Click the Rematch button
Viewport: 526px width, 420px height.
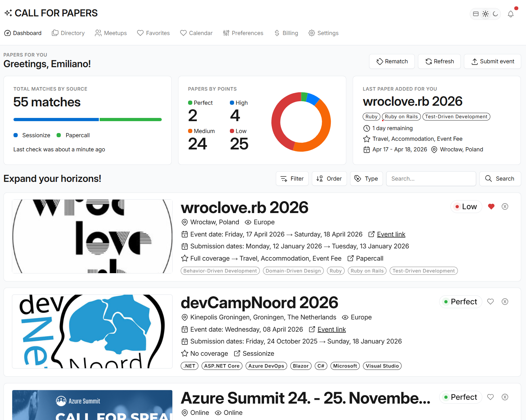point(392,61)
